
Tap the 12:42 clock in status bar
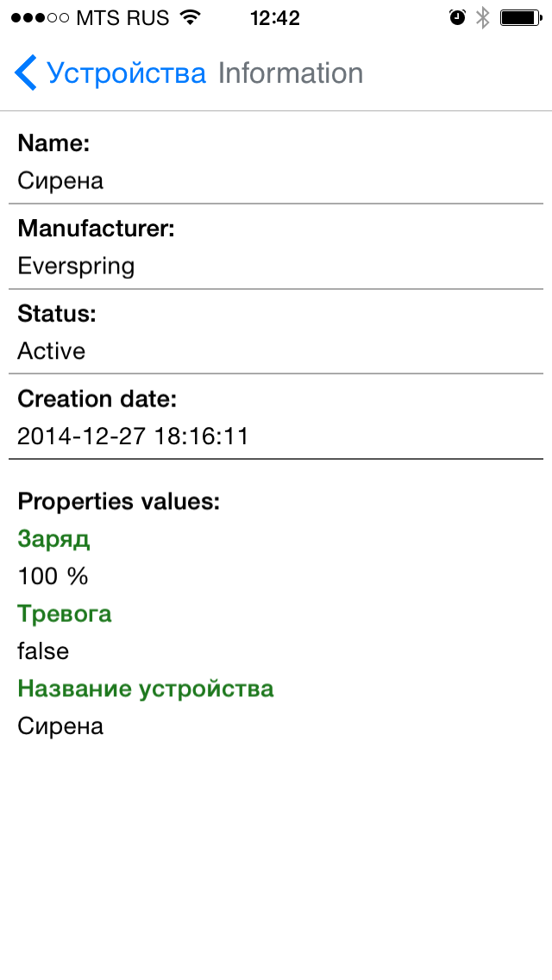point(275,17)
